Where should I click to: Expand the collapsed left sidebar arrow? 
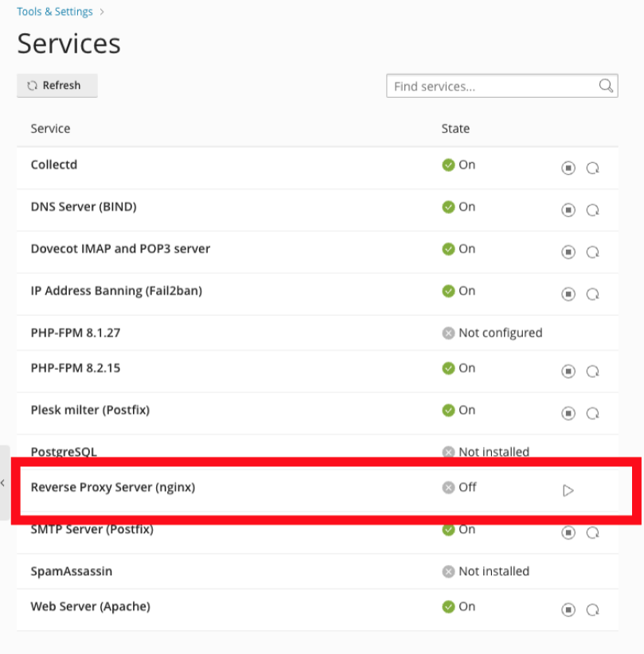click(x=3, y=483)
